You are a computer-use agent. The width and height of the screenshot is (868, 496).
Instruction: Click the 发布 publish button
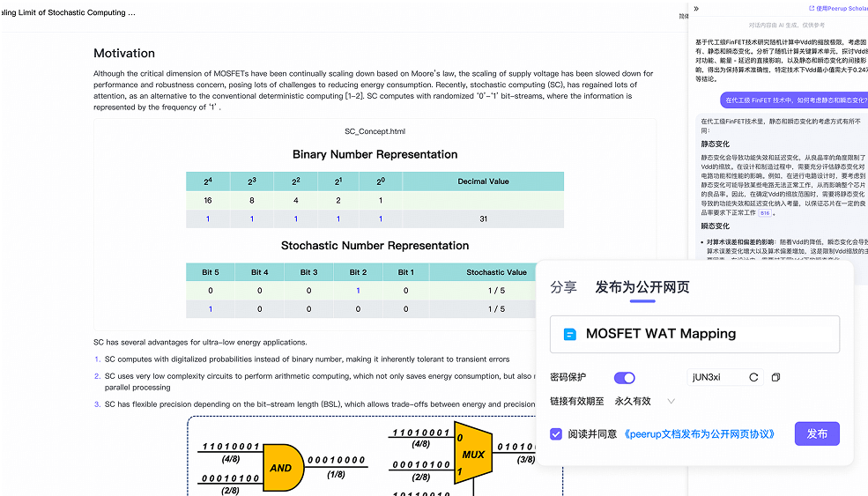[x=817, y=434]
